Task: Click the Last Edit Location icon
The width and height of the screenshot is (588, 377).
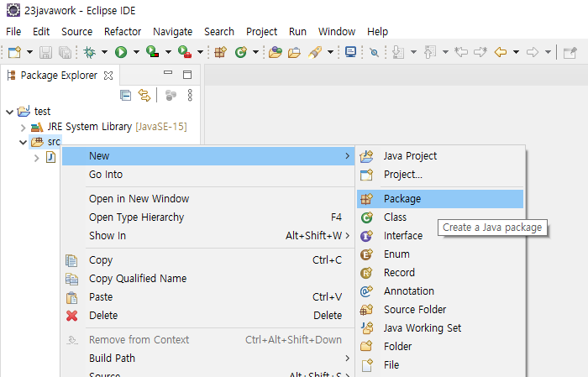Action: [x=461, y=52]
